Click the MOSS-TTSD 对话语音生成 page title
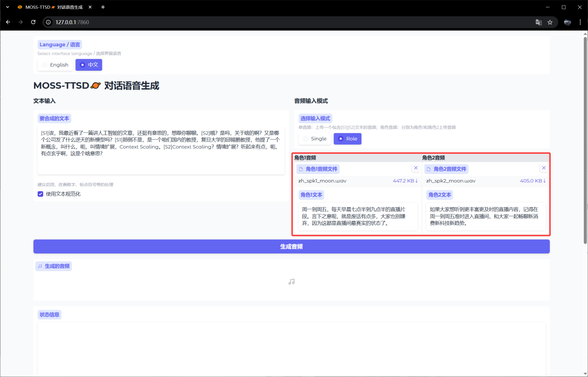Image resolution: width=588 pixels, height=377 pixels. point(96,85)
